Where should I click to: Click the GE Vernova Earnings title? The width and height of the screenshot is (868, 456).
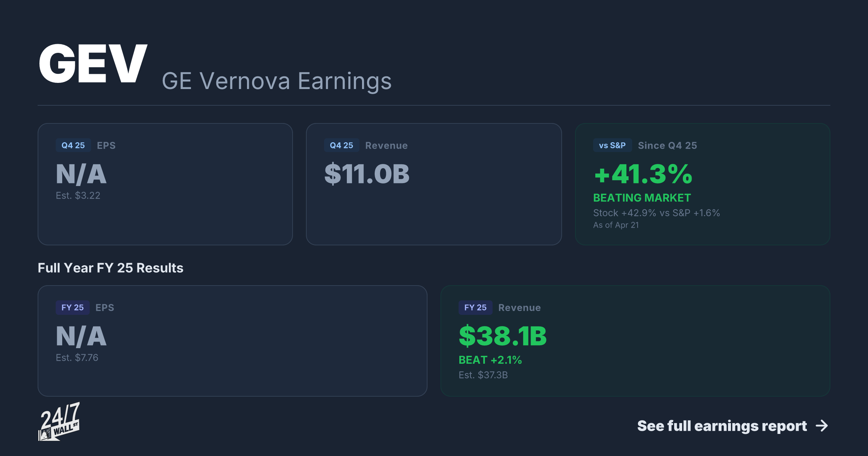point(277,81)
